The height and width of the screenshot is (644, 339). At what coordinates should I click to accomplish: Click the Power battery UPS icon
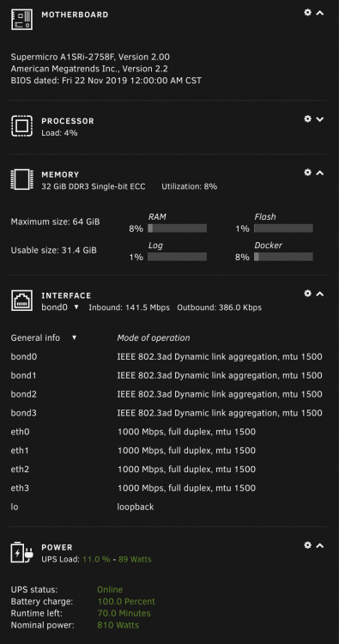coord(21,552)
